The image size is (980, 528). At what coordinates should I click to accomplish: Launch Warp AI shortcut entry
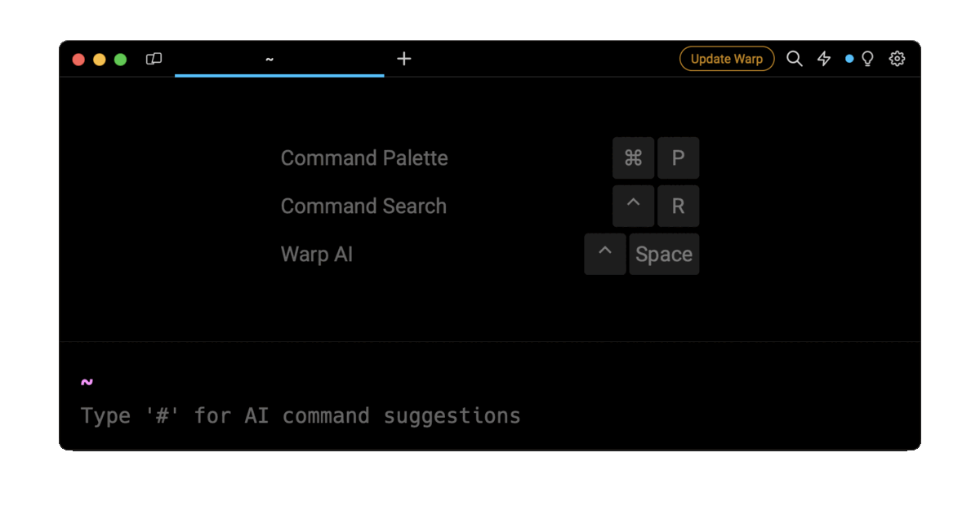(317, 254)
